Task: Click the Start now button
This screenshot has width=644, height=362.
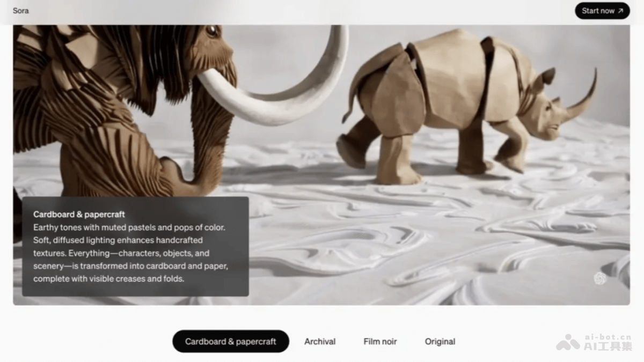Action: pos(602,11)
